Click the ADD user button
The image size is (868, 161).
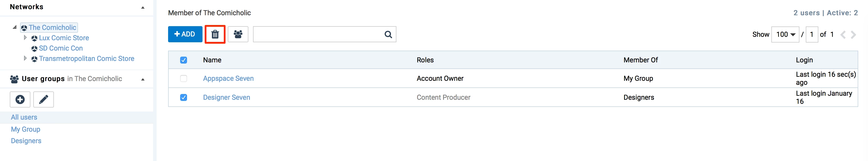(185, 34)
